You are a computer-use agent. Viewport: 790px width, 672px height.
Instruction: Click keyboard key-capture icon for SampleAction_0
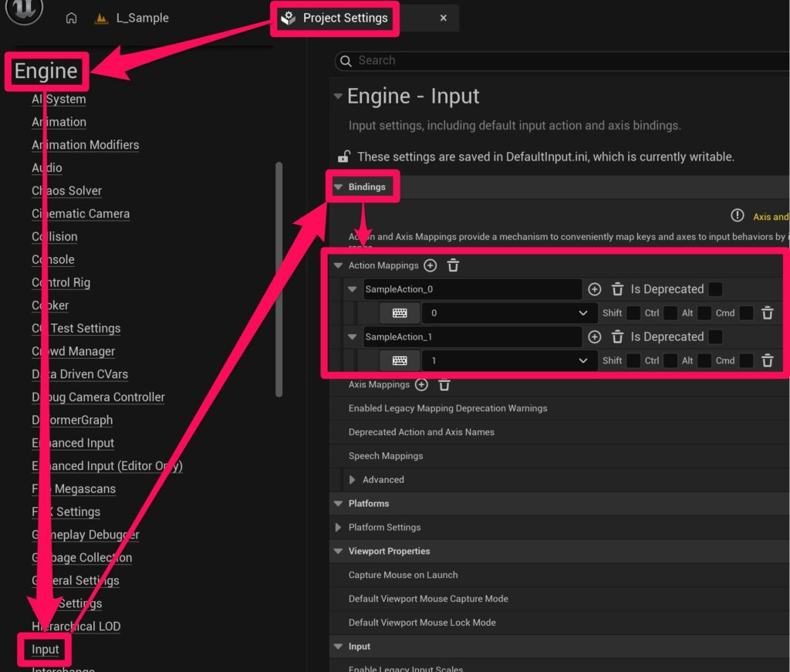coord(400,313)
